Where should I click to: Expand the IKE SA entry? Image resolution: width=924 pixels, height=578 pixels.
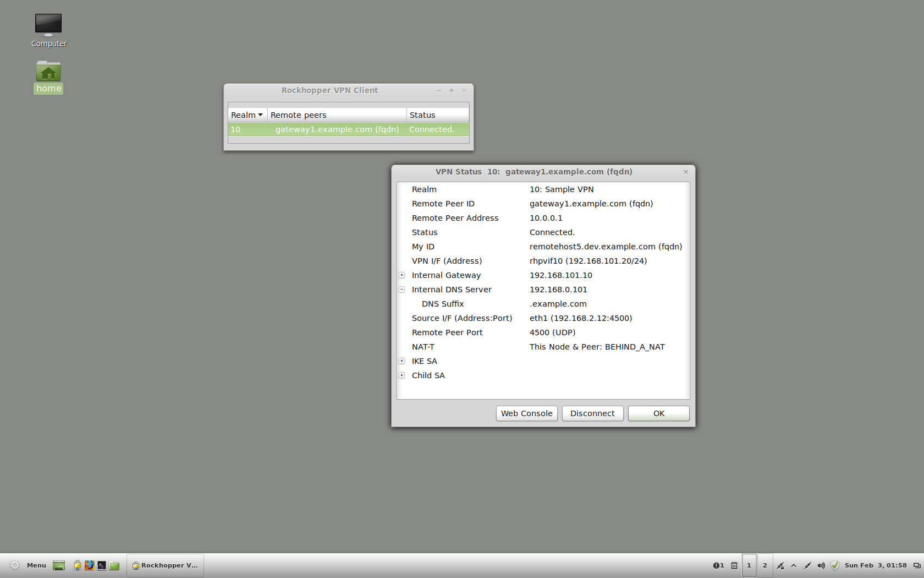coord(402,361)
